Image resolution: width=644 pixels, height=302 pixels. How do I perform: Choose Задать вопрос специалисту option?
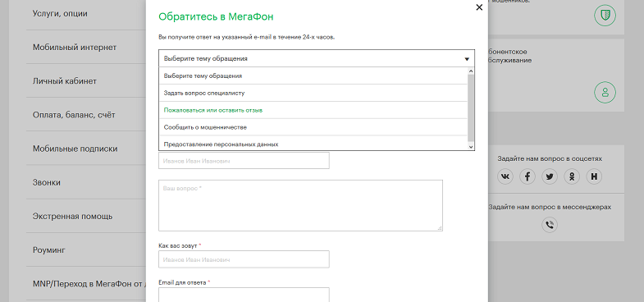point(313,93)
